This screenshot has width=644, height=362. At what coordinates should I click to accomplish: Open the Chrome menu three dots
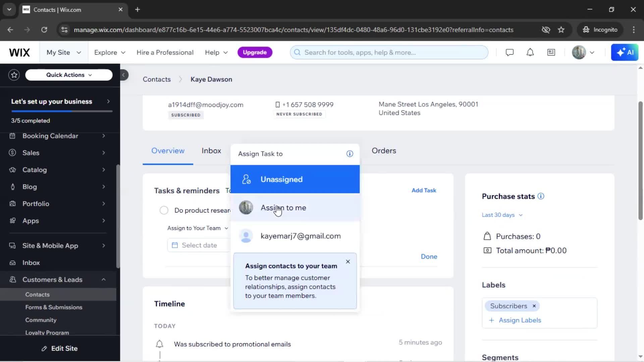[634, 30]
